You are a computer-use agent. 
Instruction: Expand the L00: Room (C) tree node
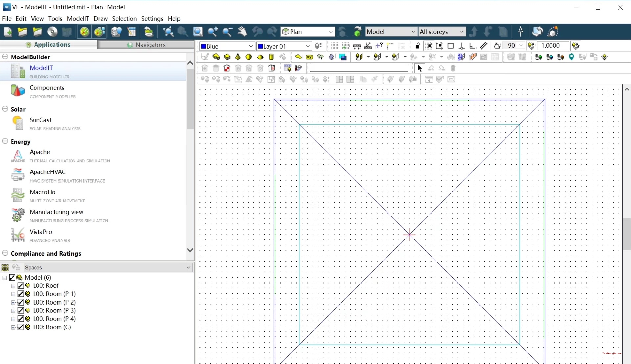[x=13, y=327]
